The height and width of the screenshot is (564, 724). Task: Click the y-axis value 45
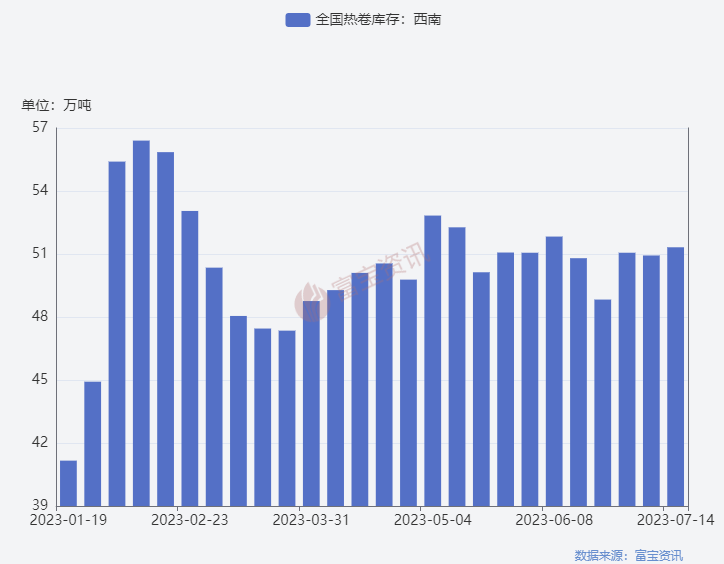point(40,380)
